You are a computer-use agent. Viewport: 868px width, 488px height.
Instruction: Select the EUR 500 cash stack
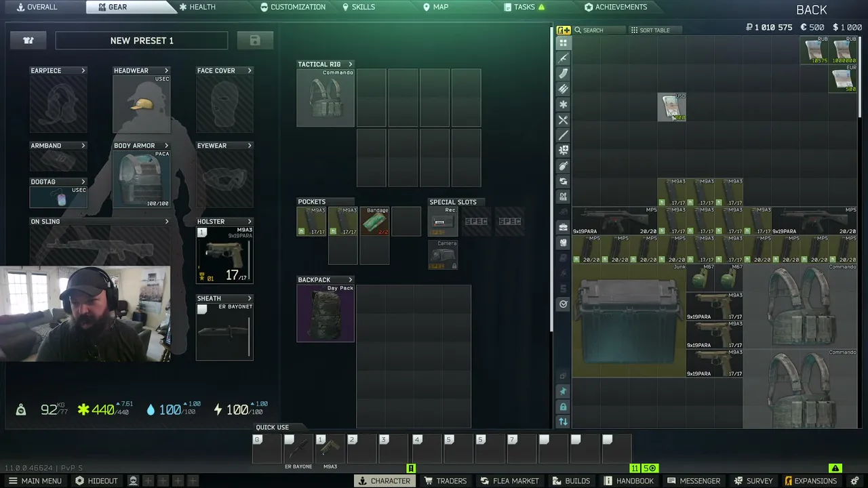[844, 79]
